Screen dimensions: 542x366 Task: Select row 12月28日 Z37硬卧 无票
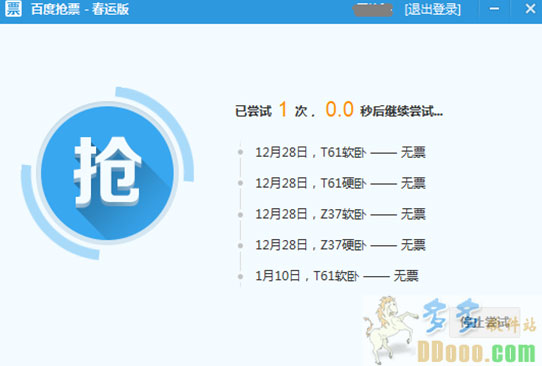pyautogui.click(x=340, y=245)
